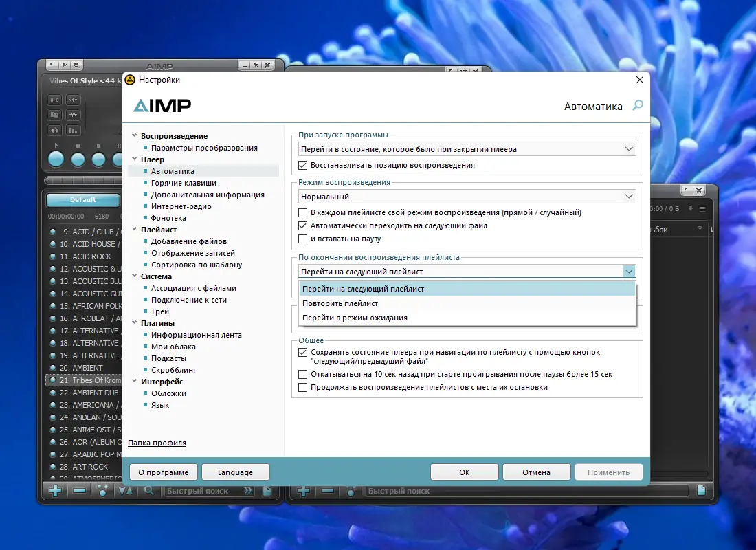Click the Быстрый поиск field in left playlist

[x=209, y=491]
